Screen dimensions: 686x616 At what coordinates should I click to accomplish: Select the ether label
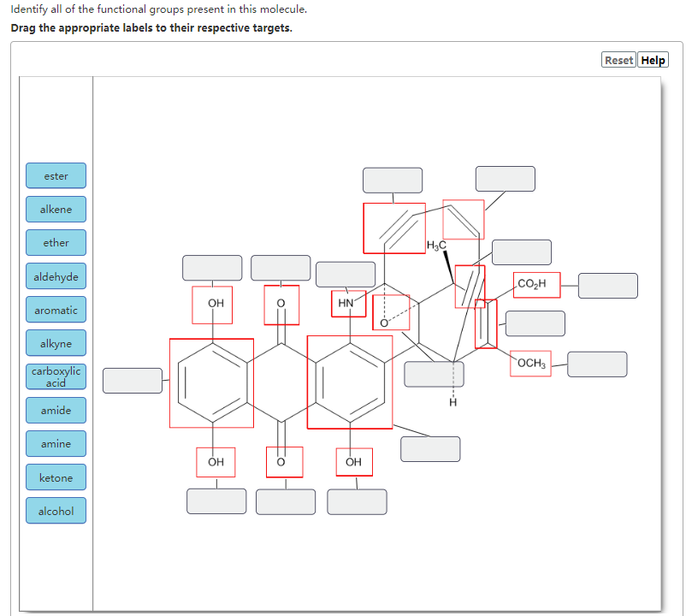click(x=56, y=242)
